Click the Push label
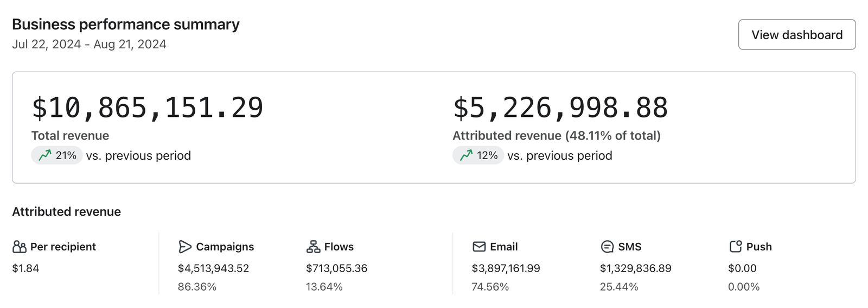 tap(758, 247)
